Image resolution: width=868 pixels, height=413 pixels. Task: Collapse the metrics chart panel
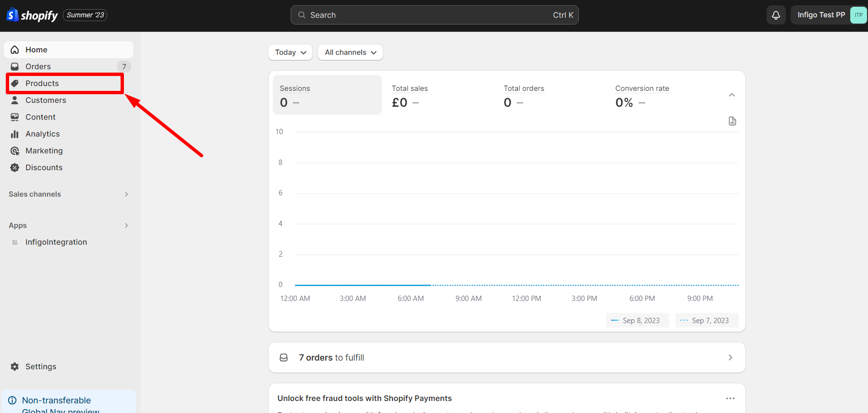pyautogui.click(x=732, y=95)
